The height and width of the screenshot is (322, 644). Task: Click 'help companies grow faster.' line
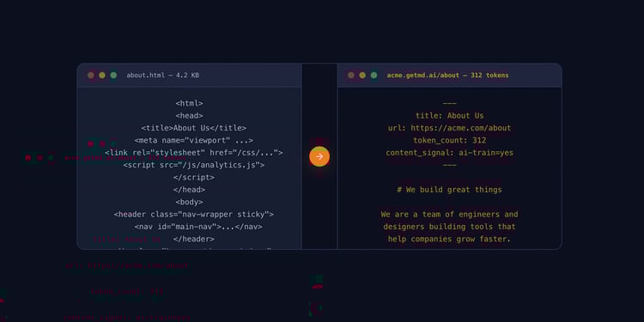pyautogui.click(x=450, y=239)
